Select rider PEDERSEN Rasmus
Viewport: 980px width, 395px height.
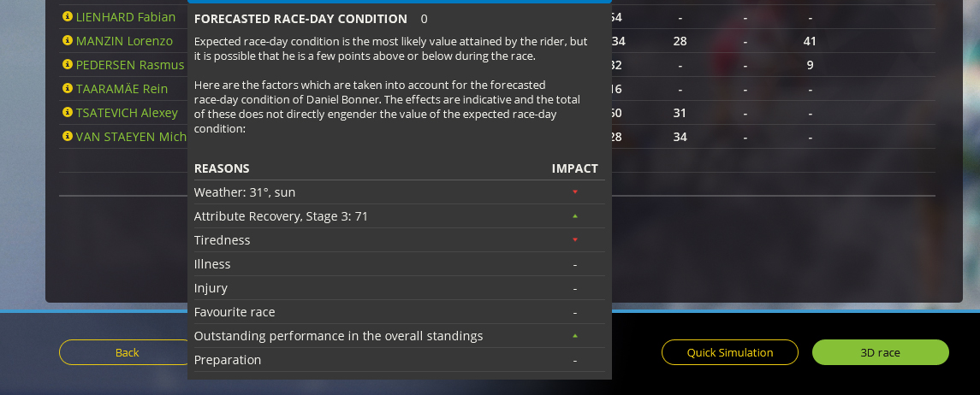(129, 65)
